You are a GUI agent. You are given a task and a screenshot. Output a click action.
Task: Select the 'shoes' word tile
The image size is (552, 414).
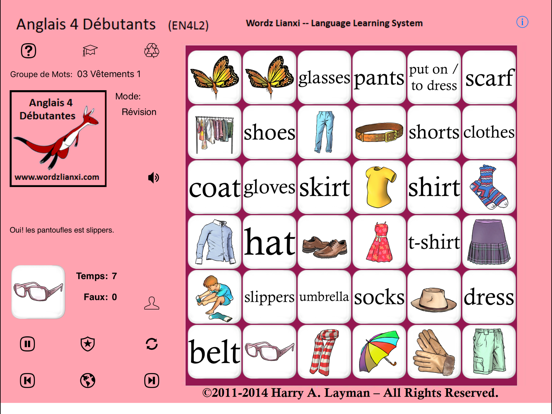(x=269, y=132)
